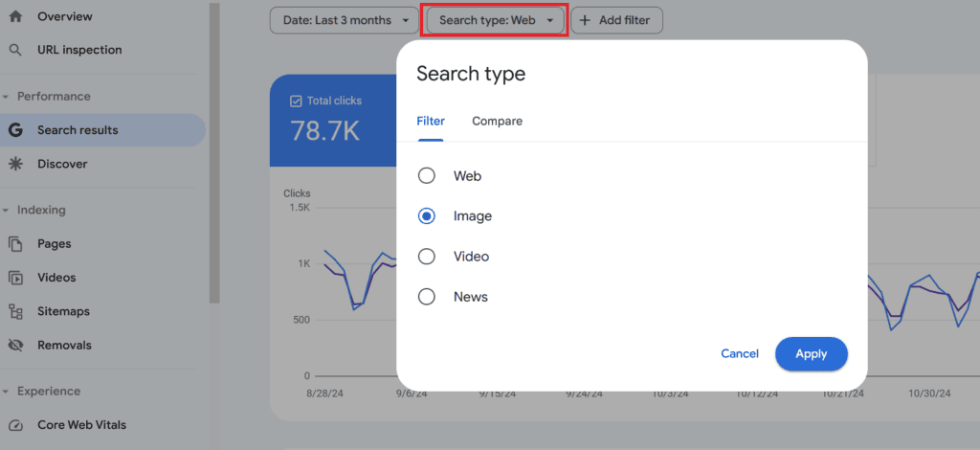Screen dimensions: 980x450
Task: Select the News radio button
Action: 426,296
